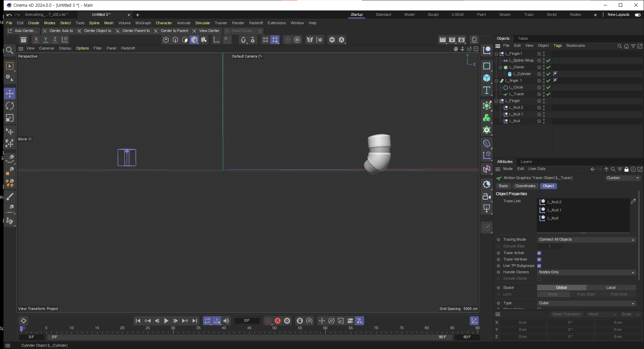Viewport: 644px width, 349px height.
Task: Toggle timeline sound playback
Action: click(226, 321)
